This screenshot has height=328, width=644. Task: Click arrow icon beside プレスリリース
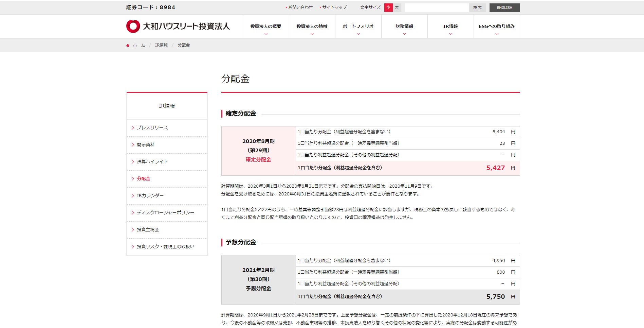(x=133, y=128)
